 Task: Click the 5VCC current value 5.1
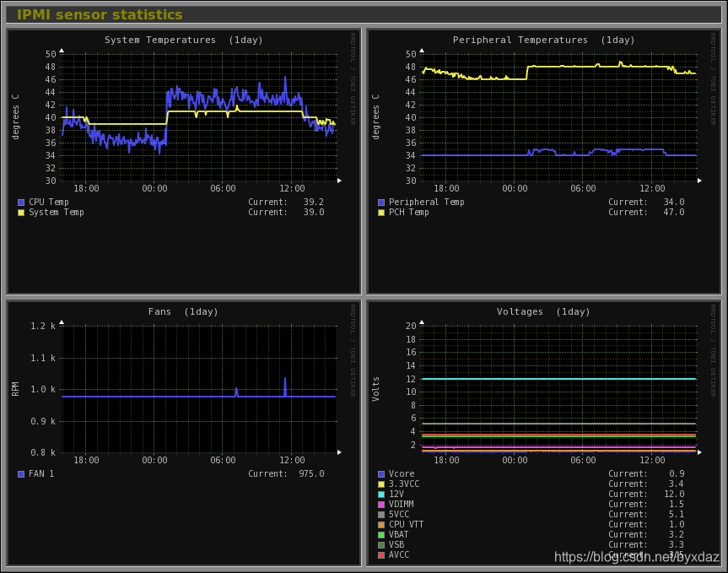pyautogui.click(x=677, y=515)
